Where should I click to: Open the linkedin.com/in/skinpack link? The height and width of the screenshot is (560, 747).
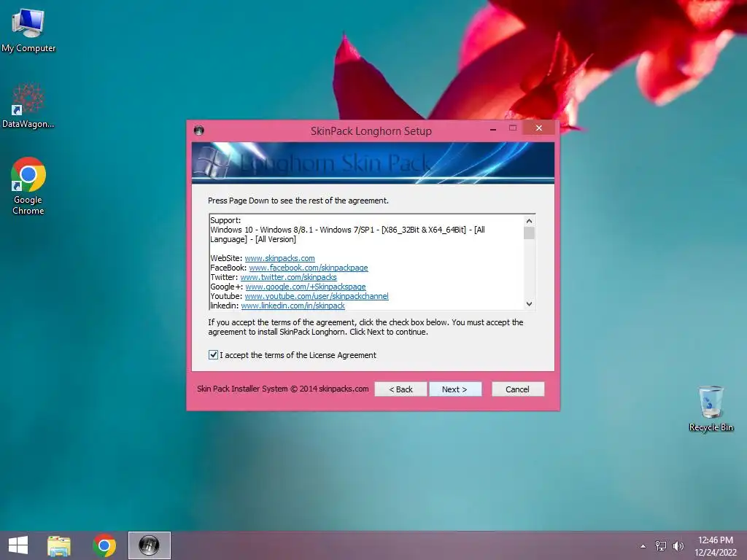(x=293, y=306)
